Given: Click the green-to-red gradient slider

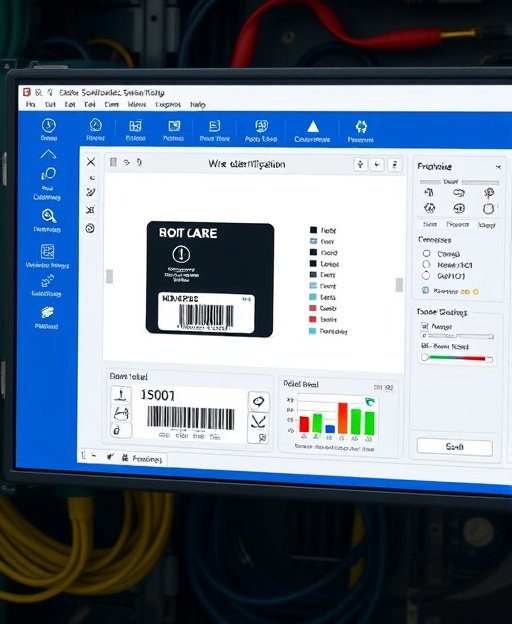Looking at the screenshot, I should click(x=457, y=358).
